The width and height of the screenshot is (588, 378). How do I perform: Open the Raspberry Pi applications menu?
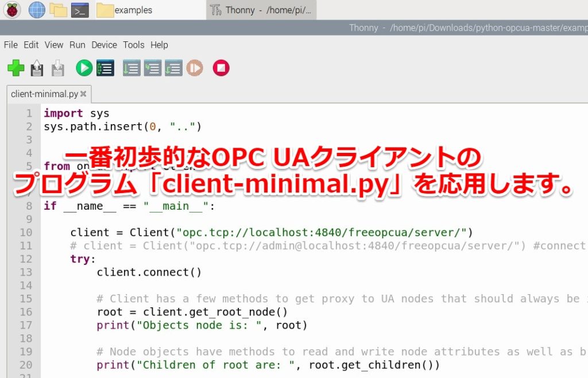pyautogui.click(x=11, y=10)
